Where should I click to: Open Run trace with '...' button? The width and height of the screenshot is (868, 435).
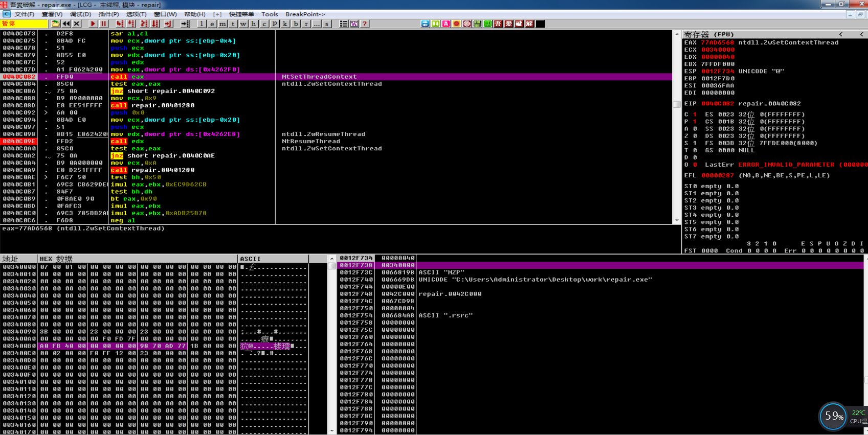coord(317,24)
